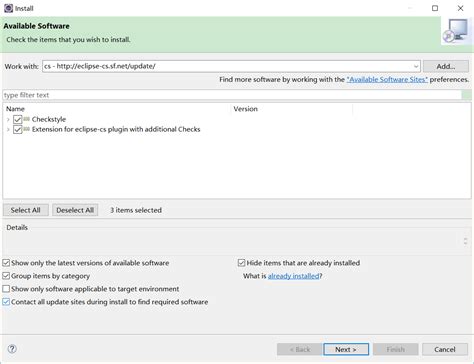474x364 pixels.
Task: Open the already installed link
Action: [x=294, y=276]
